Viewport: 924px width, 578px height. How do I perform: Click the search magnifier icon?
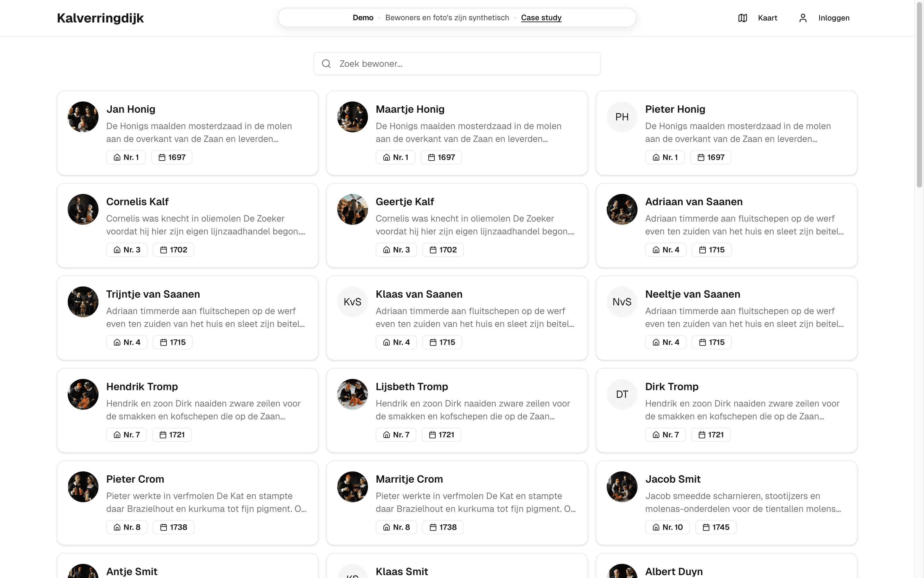click(x=326, y=64)
